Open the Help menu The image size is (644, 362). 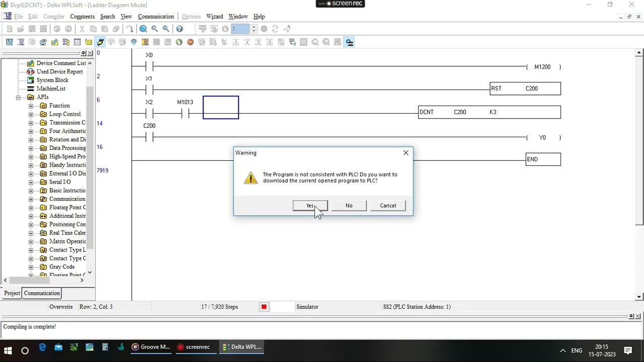pos(259,17)
